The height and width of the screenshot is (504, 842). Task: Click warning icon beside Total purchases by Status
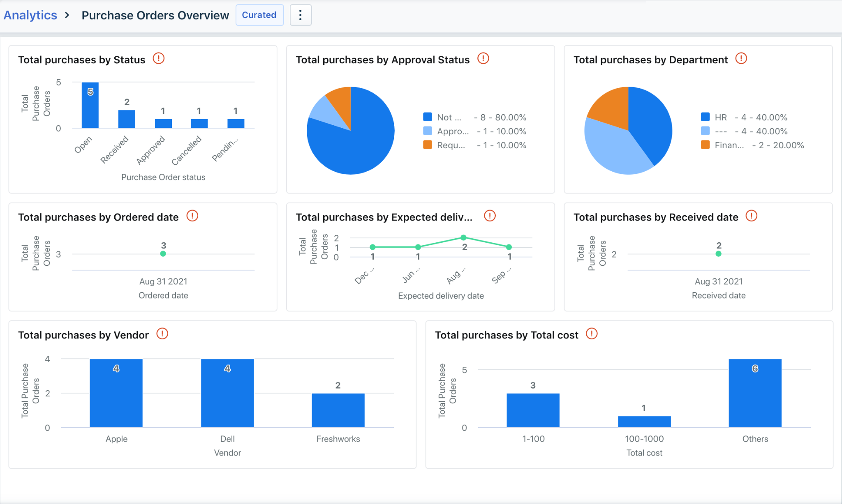click(x=158, y=59)
